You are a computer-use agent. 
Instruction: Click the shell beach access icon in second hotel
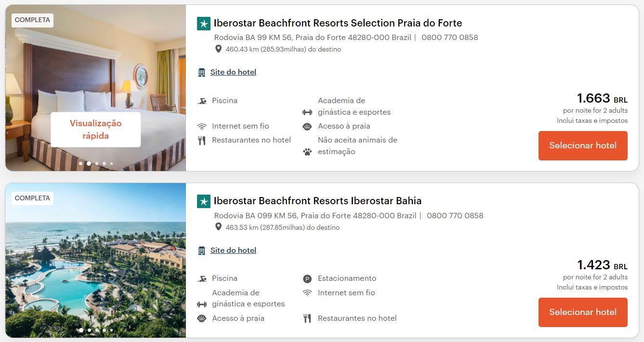coord(202,318)
